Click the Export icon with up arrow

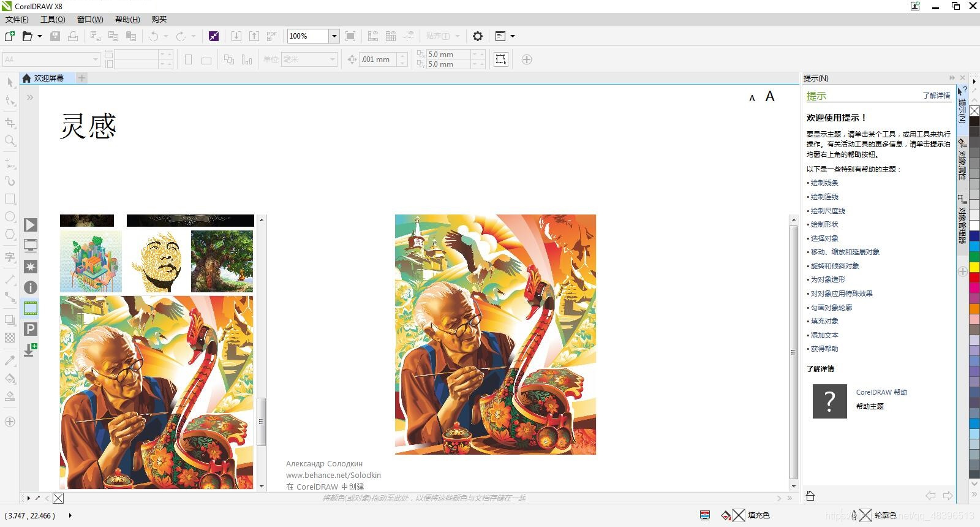[254, 36]
